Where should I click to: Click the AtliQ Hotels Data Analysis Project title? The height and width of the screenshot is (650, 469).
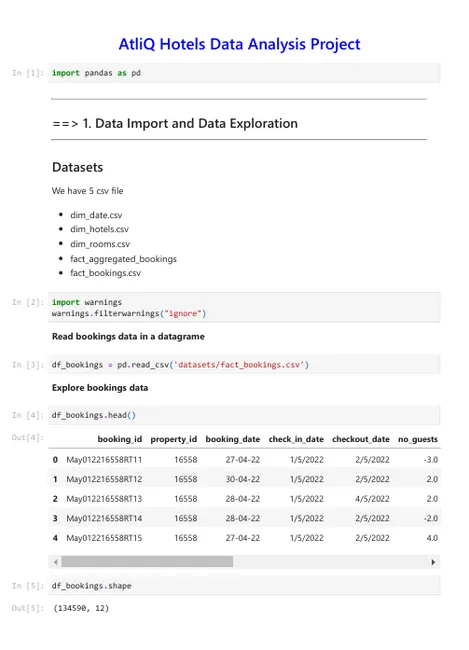pos(239,44)
